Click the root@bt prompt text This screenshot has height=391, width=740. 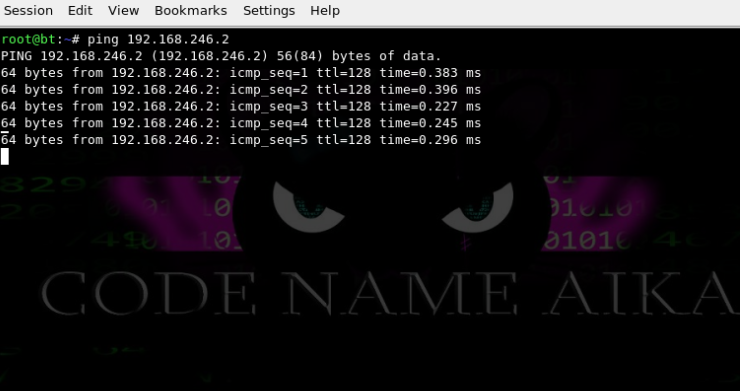(28, 39)
